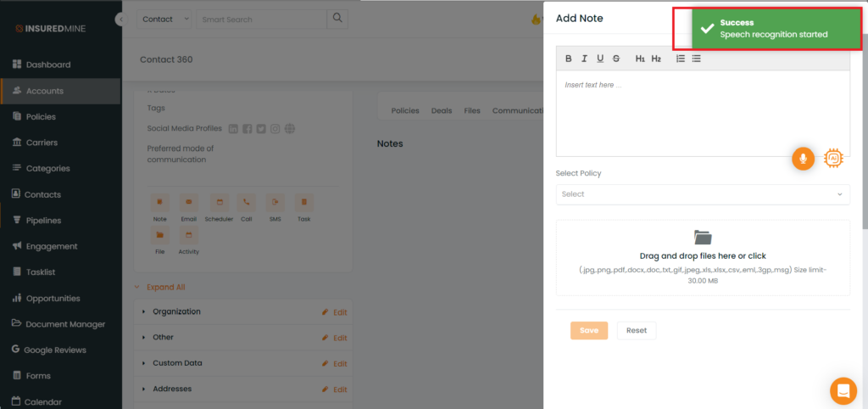Toggle bold formatting in note editor
Image resolution: width=868 pixels, height=409 pixels.
tap(569, 59)
